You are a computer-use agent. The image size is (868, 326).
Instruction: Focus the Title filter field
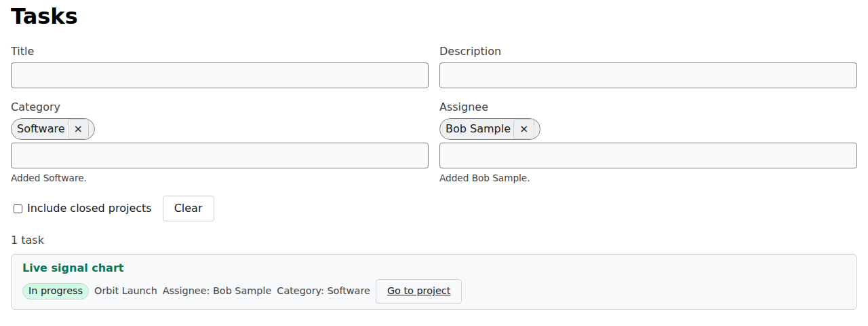[x=220, y=75]
